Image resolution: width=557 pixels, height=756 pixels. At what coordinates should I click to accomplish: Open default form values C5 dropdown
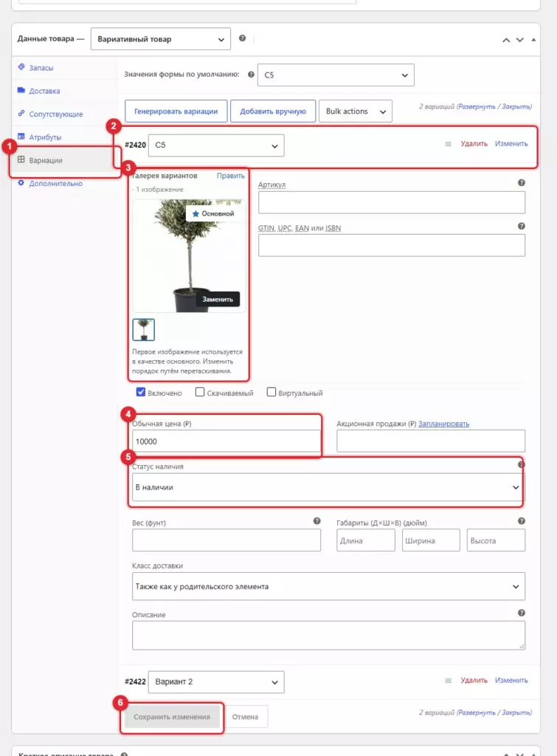pos(336,75)
